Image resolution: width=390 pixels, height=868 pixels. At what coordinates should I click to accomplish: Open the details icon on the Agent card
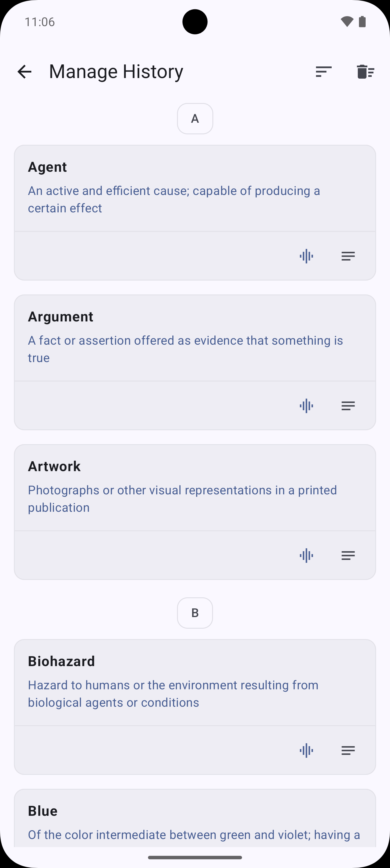348,256
